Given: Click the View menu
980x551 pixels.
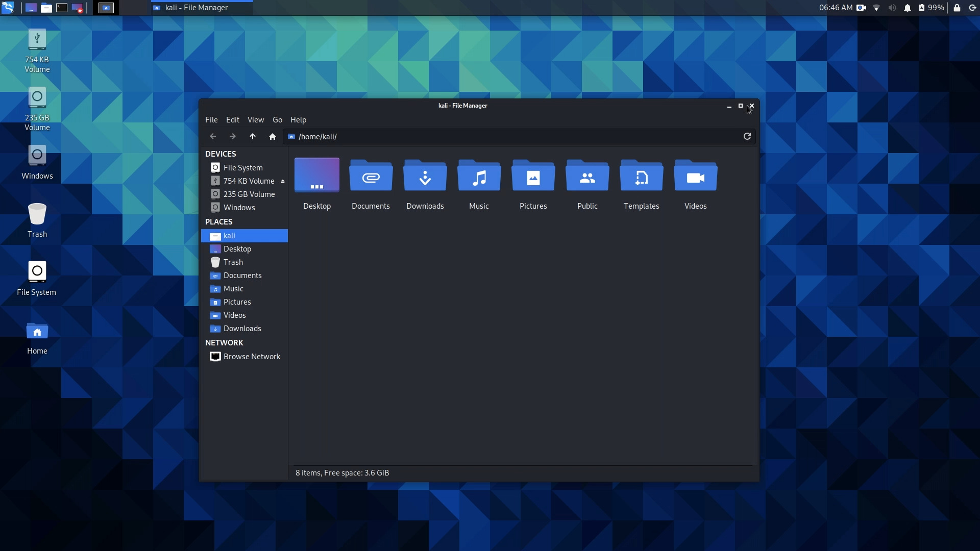Looking at the screenshot, I should point(255,120).
